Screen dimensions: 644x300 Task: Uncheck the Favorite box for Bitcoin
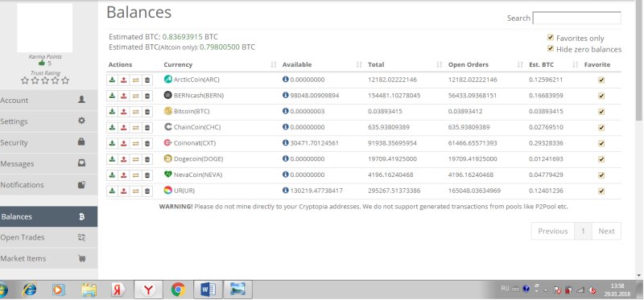tap(601, 112)
